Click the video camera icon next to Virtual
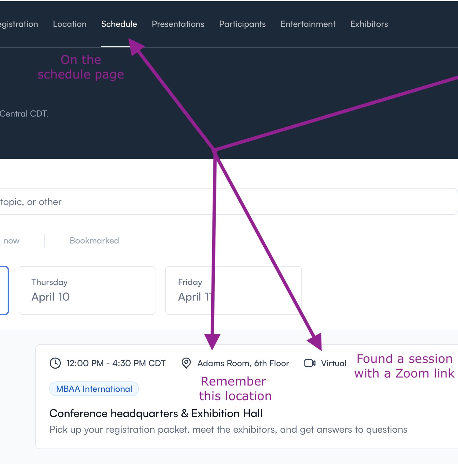Viewport: 458px width, 476px height. pyautogui.click(x=310, y=363)
